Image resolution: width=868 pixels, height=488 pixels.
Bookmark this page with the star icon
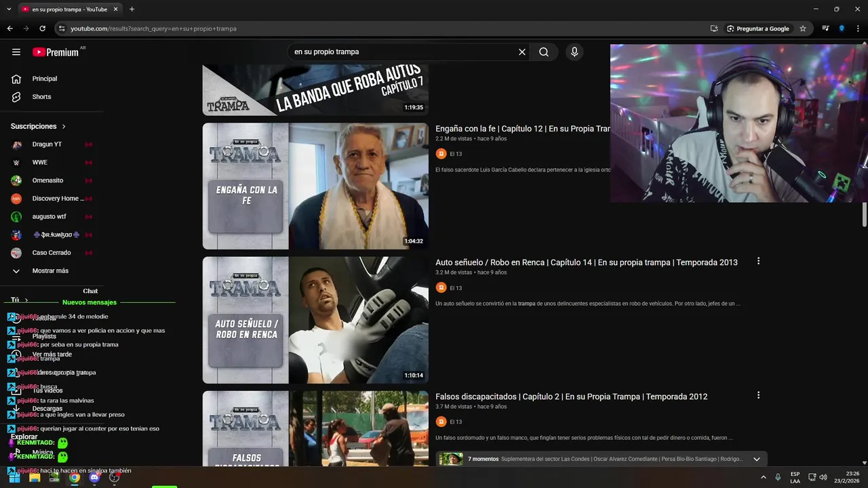point(803,28)
